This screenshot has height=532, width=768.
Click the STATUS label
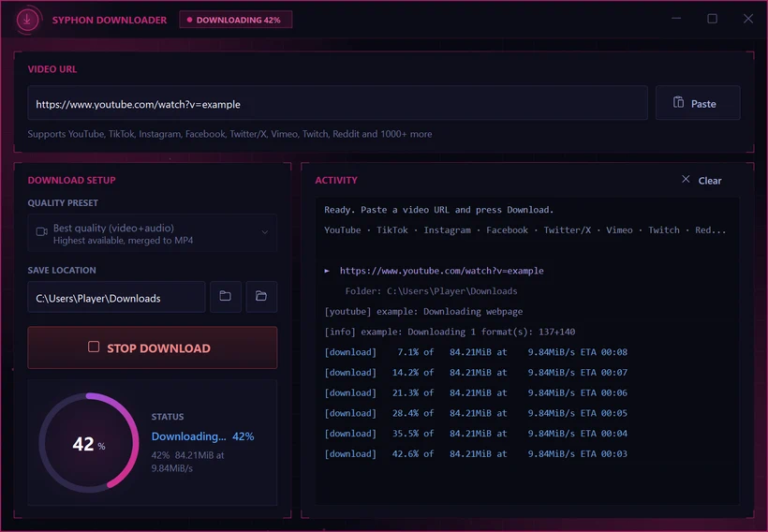coord(168,417)
